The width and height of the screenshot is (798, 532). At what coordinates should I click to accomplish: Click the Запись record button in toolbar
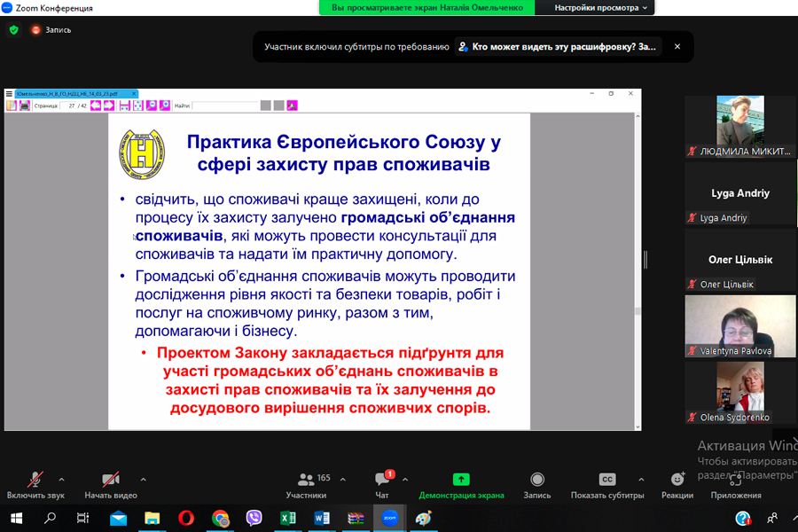coord(537,486)
